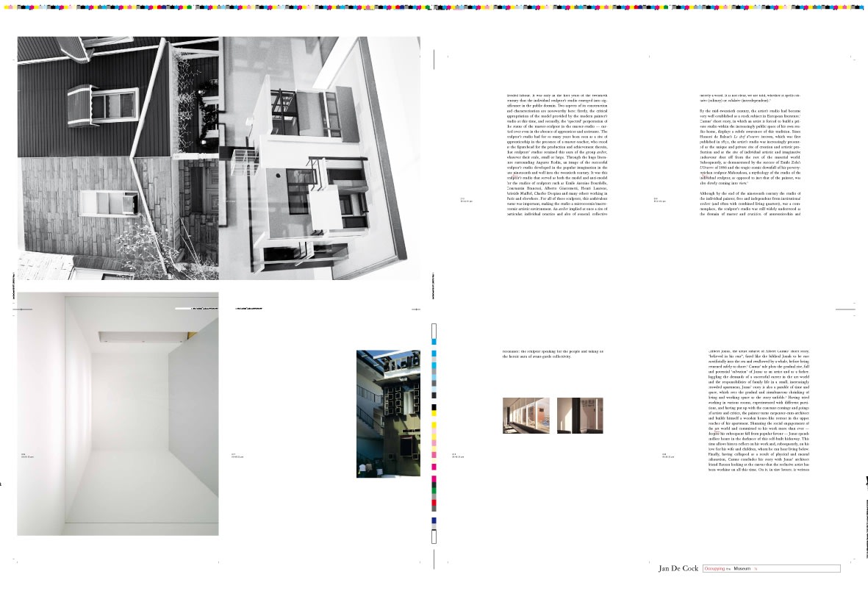Click the empty white box atop center color bar
The height and width of the screenshot is (613, 868).
pos(434,329)
